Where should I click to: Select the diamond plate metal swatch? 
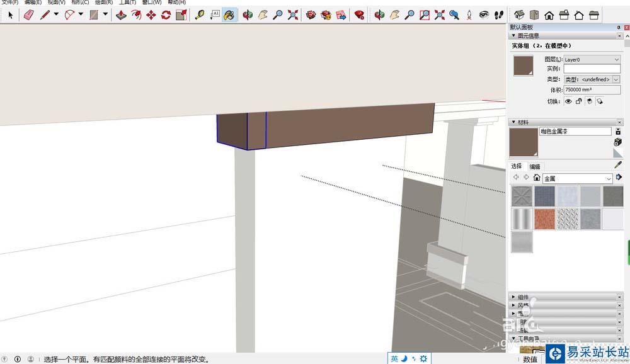[568, 219]
